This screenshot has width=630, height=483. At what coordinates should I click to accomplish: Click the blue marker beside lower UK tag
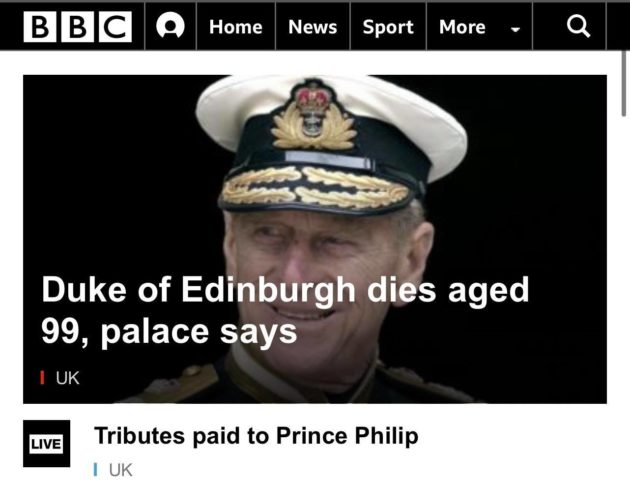(95, 469)
